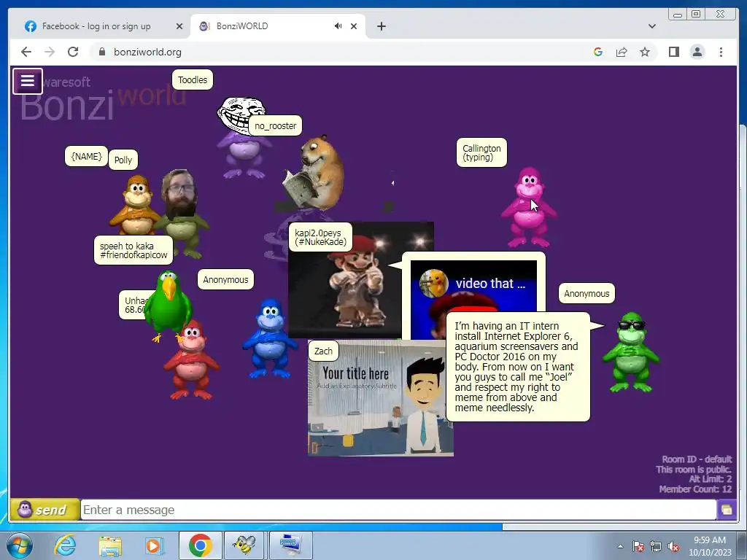Image resolution: width=747 pixels, height=560 pixels.
Task: Click the orange Polly monkey character
Action: pos(136,205)
